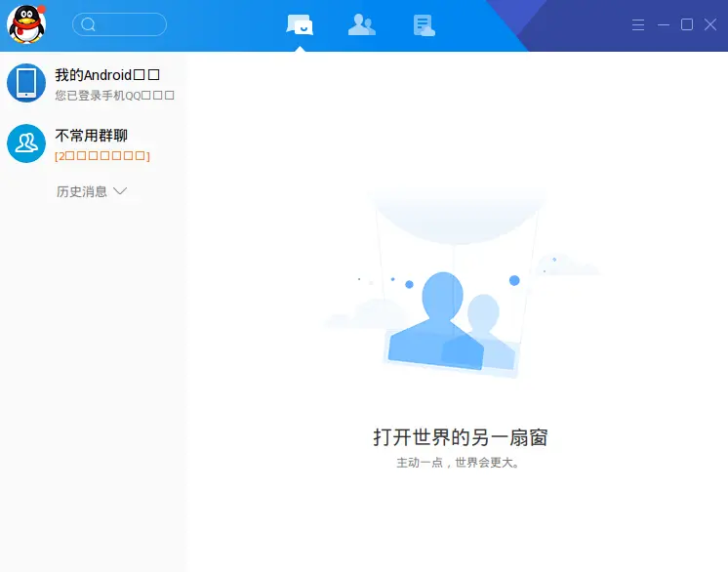This screenshot has width=728, height=572.
Task: Close the QQ window
Action: click(710, 24)
